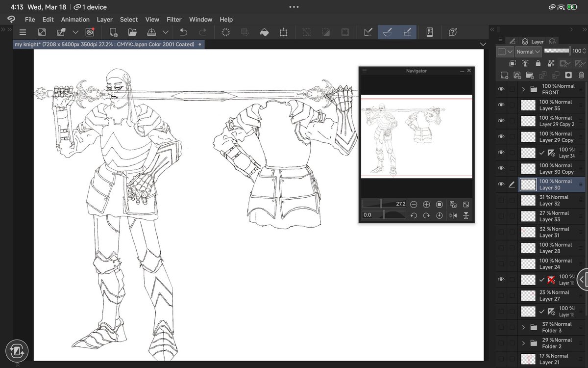Open the Normal blending mode dropdown
The height and width of the screenshot is (368, 588).
528,52
